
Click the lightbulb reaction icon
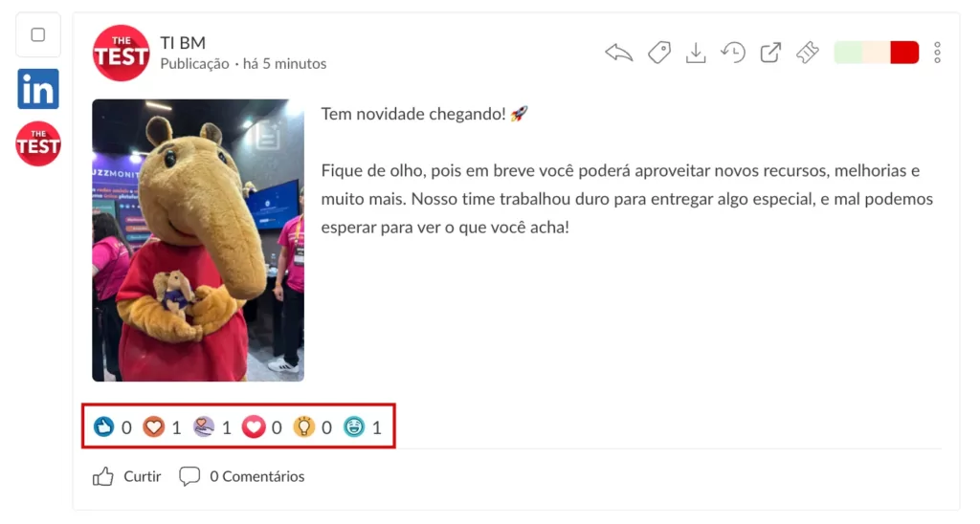coord(303,427)
